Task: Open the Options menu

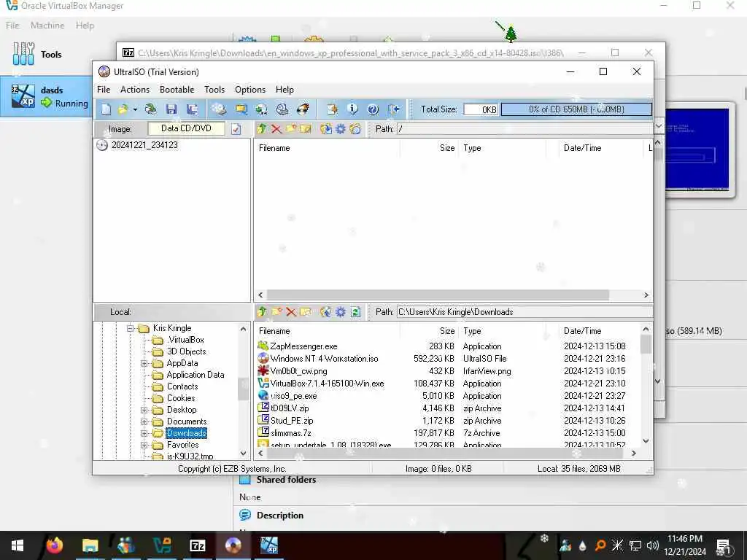Action: (250, 90)
